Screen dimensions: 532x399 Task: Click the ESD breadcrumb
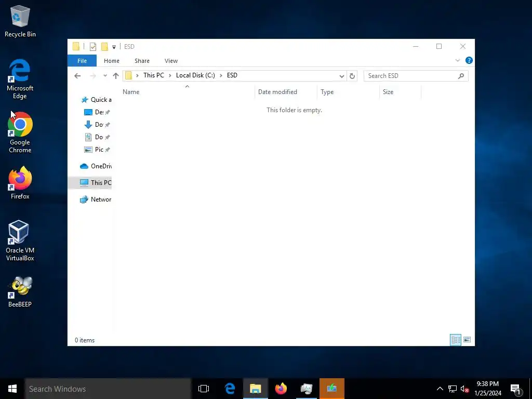point(232,75)
